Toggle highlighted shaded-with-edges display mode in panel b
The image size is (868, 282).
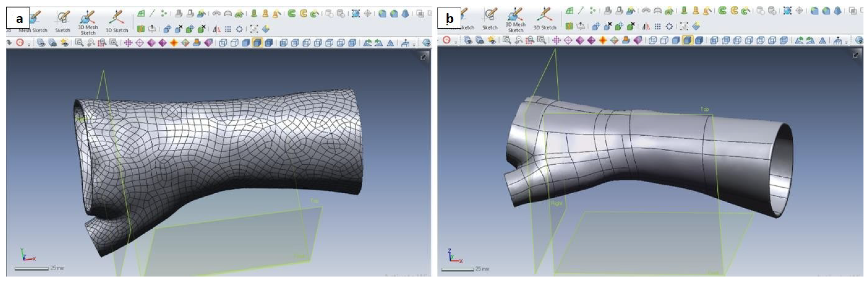click(687, 40)
